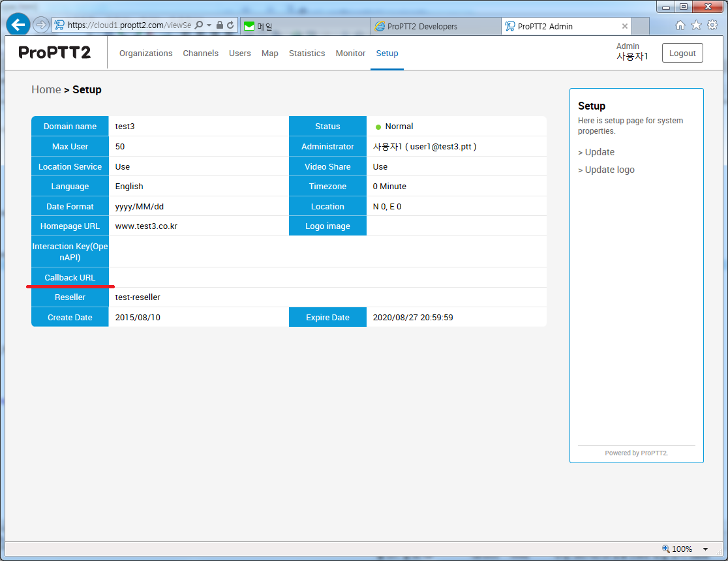Click the browser forward arrow button
Screen dimensions: 728x561
(41, 25)
